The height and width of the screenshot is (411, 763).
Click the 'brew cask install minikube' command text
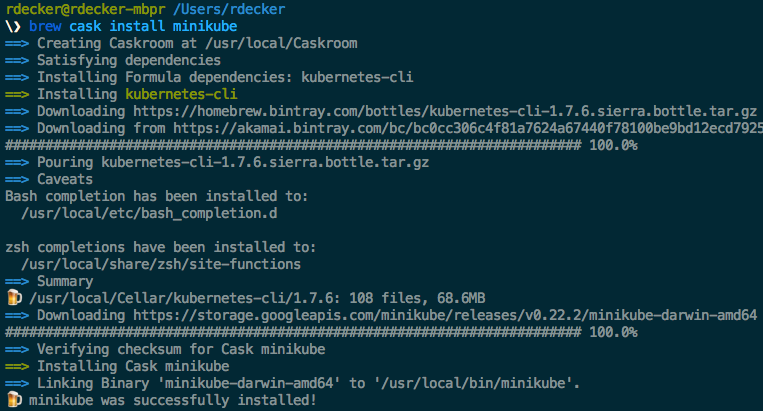coord(133,26)
